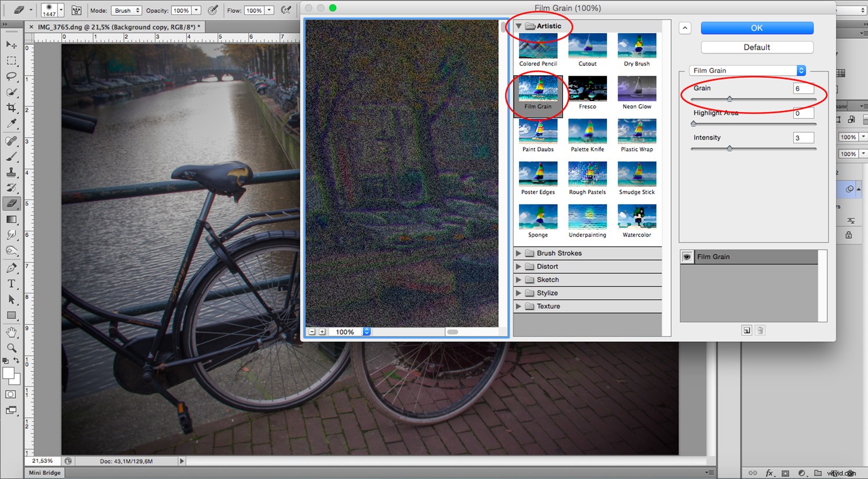Viewport: 868px width, 479px height.
Task: Click OK to apply the filter
Action: [756, 28]
